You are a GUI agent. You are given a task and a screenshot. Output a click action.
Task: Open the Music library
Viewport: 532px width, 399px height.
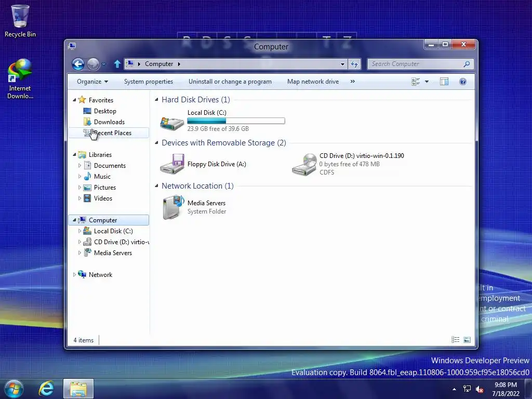102,177
